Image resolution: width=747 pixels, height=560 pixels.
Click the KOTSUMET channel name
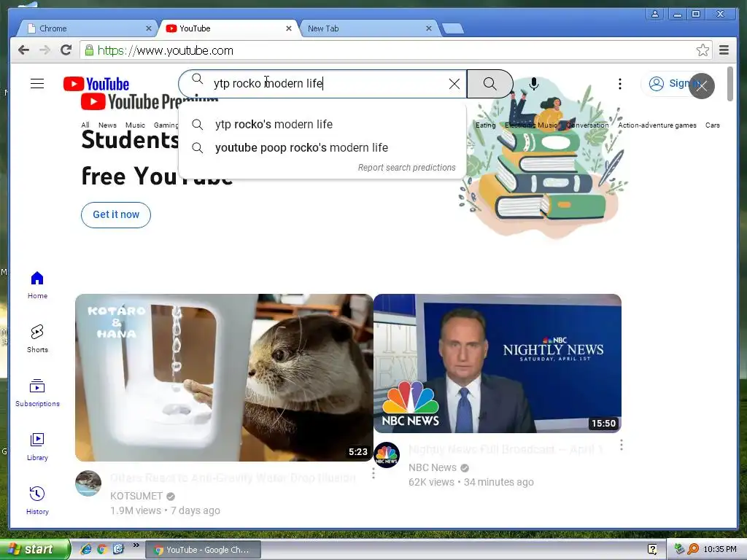click(136, 496)
